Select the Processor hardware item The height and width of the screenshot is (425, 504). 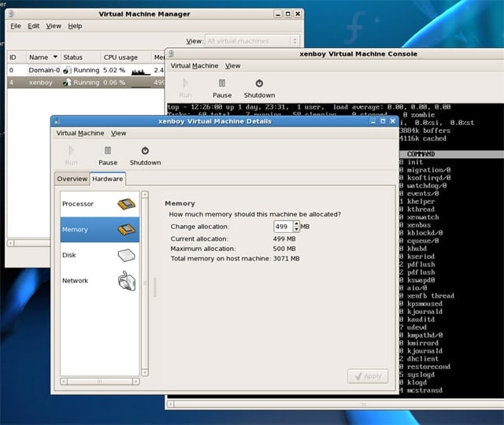[x=100, y=204]
